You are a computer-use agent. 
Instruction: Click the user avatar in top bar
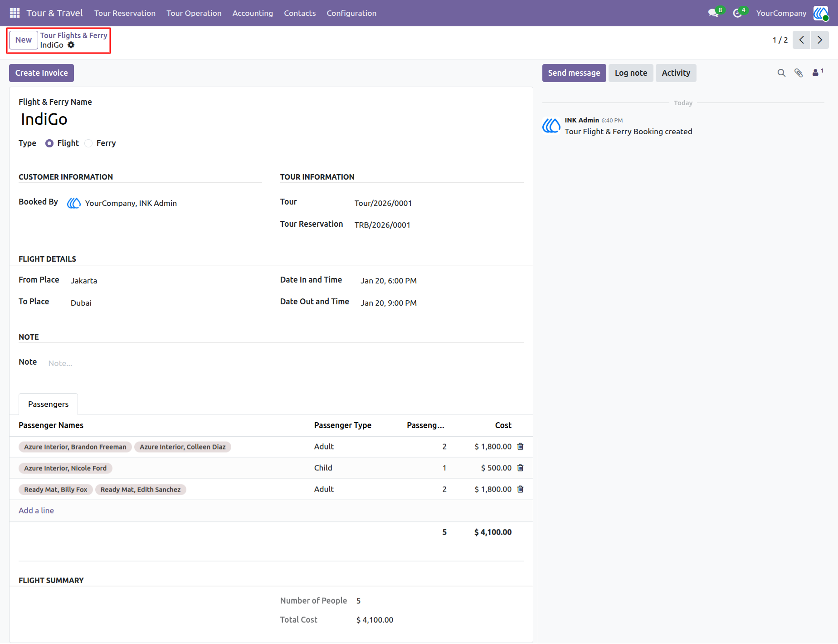pyautogui.click(x=821, y=13)
